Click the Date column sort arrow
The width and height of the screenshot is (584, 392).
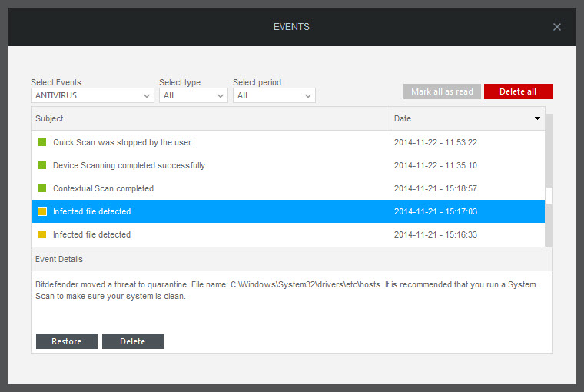point(537,118)
